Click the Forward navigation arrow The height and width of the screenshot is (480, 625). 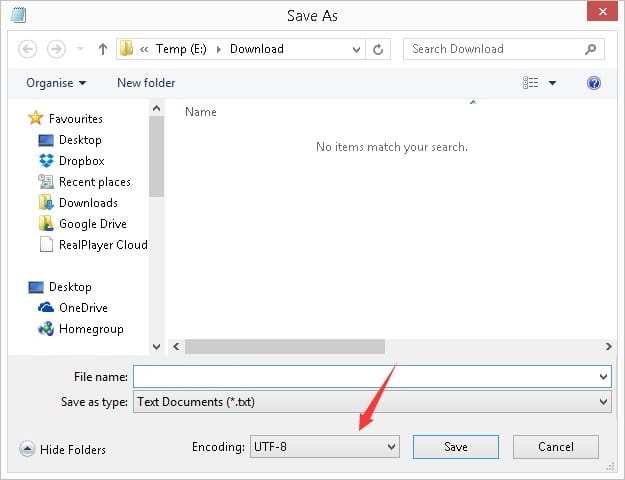pos(56,49)
